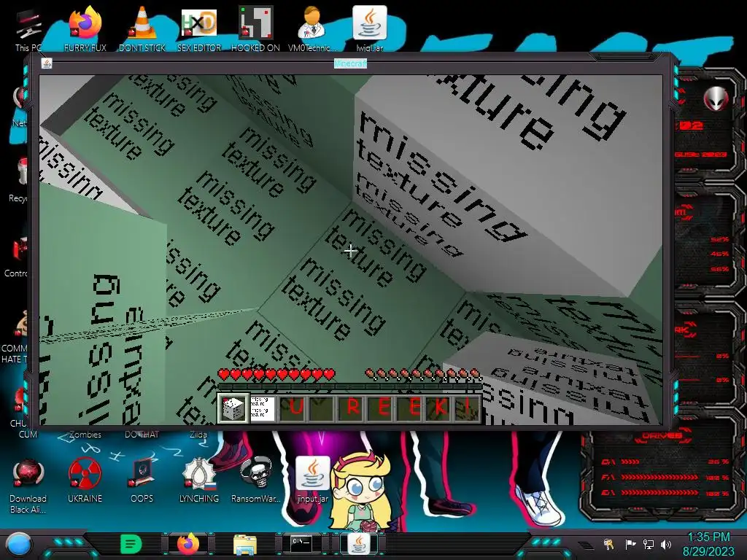
Task: Click the keys icon in system tray
Action: (x=608, y=544)
